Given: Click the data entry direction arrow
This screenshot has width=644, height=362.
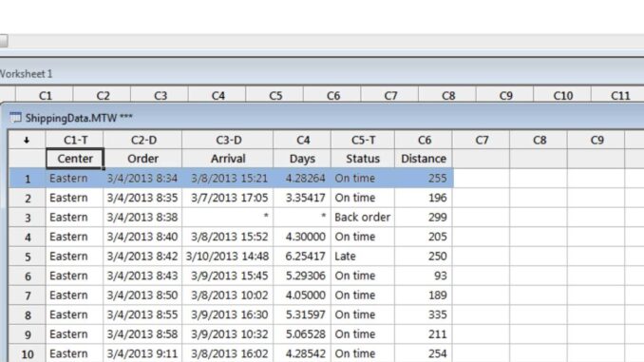Looking at the screenshot, I should [x=27, y=140].
